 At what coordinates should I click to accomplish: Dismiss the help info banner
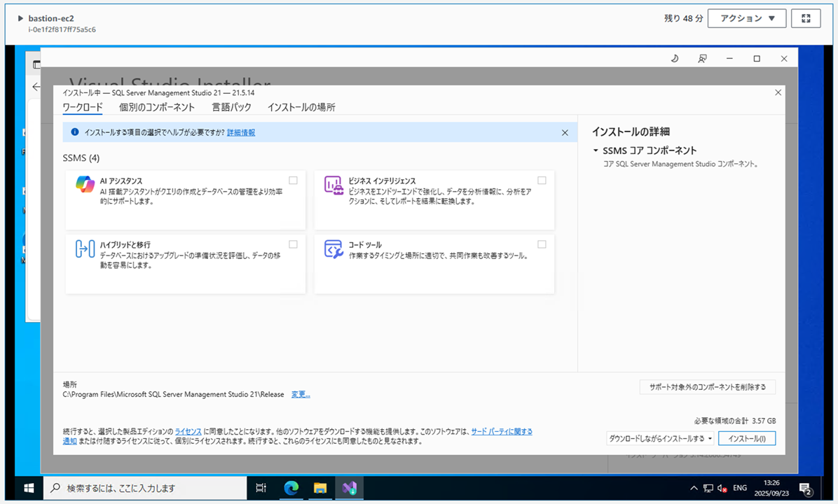(565, 132)
